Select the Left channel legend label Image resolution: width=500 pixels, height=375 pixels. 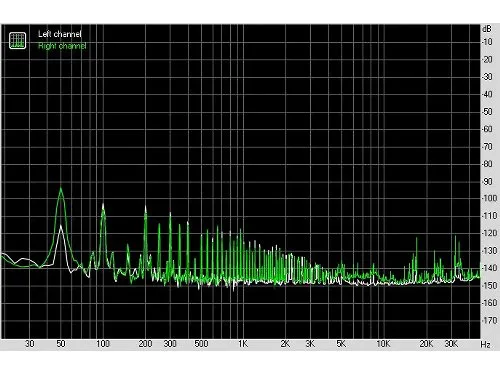point(60,34)
